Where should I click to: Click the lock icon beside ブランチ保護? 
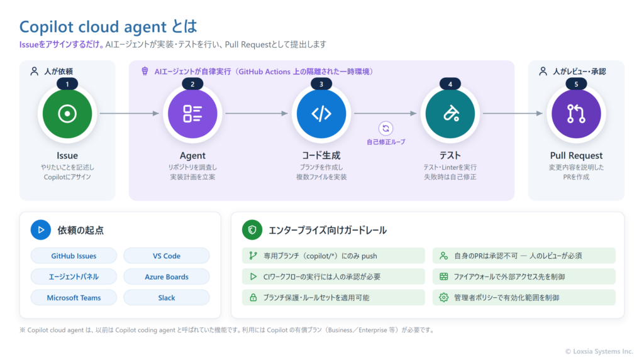pos(253,297)
